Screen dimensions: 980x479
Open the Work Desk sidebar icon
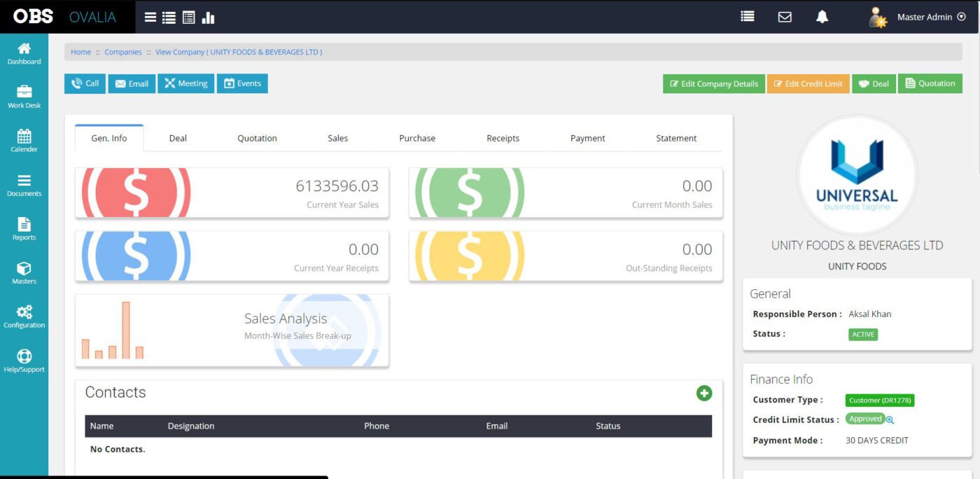point(24,96)
